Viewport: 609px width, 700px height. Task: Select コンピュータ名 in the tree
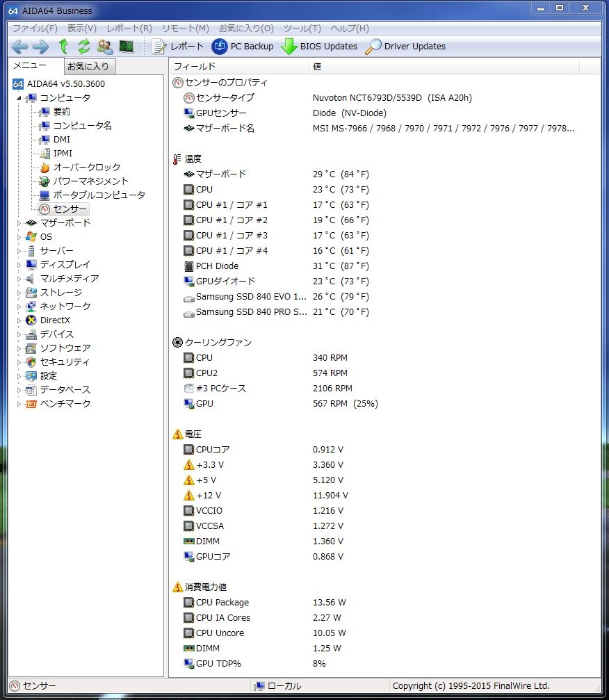tap(82, 125)
